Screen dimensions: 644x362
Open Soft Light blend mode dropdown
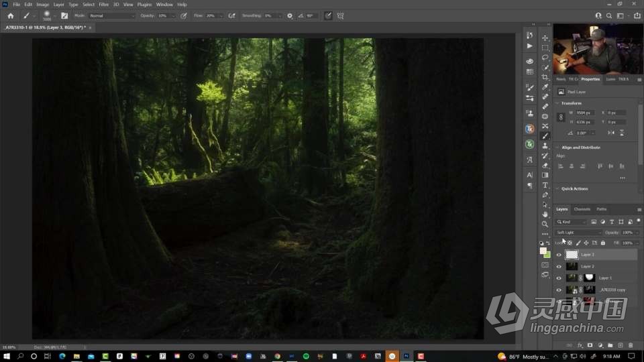(x=578, y=233)
